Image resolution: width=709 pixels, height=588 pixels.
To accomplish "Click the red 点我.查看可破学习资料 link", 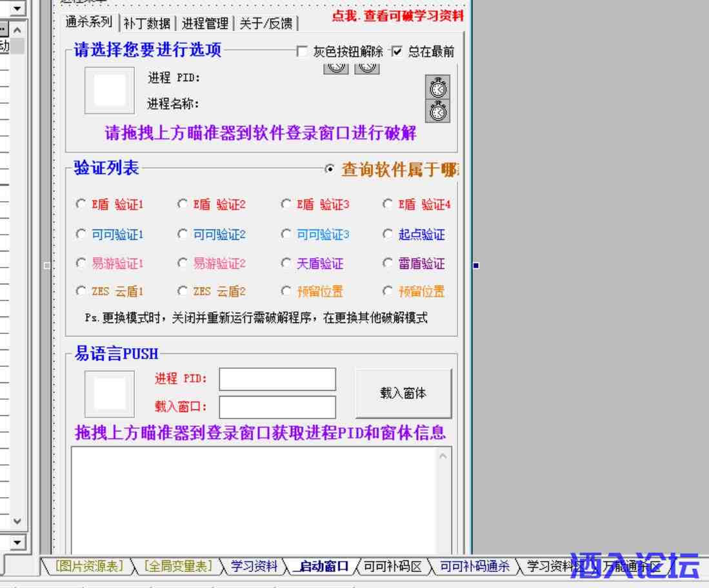I will [x=398, y=16].
